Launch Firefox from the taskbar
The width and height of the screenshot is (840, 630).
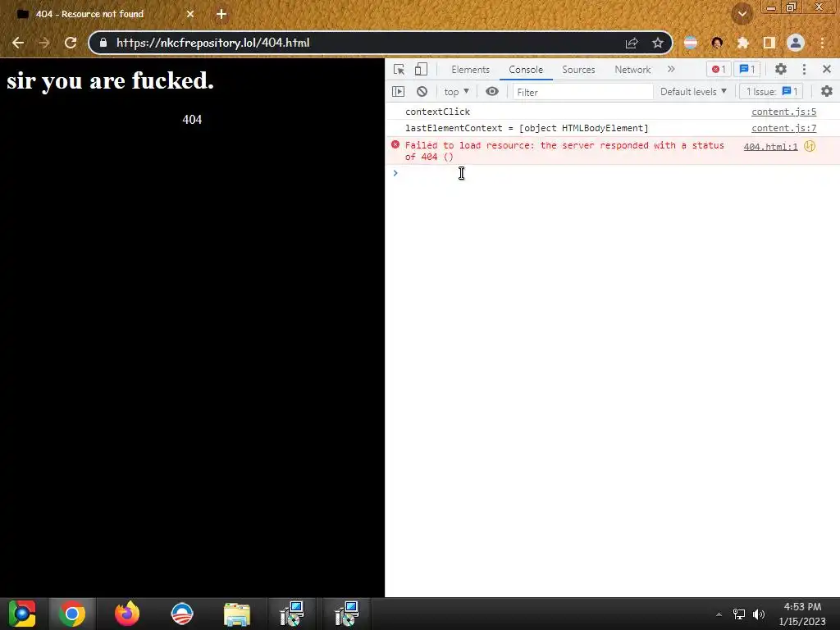click(x=127, y=614)
